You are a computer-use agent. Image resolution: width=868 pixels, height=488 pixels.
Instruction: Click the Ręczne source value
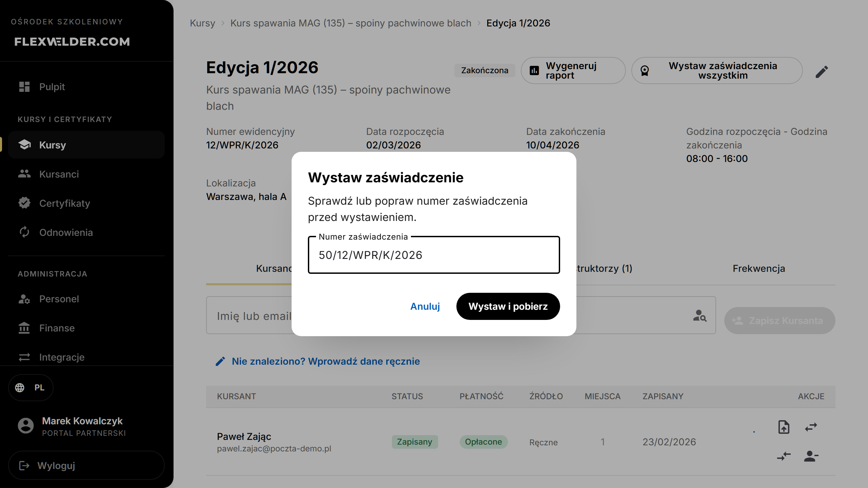pos(544,442)
